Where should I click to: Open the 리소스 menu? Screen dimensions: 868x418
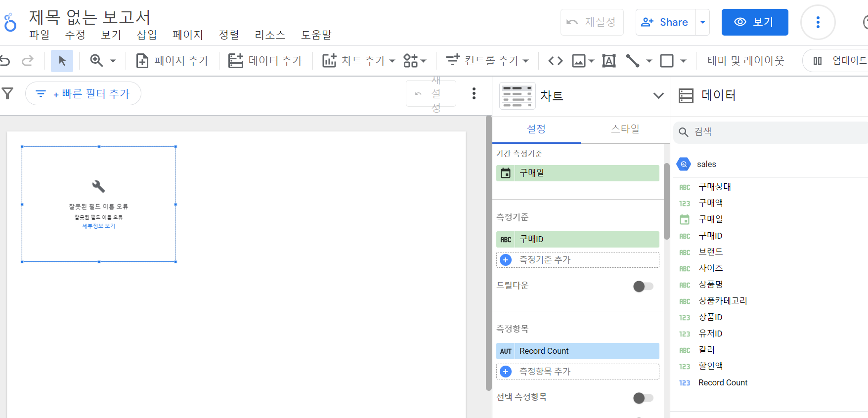pyautogui.click(x=270, y=35)
